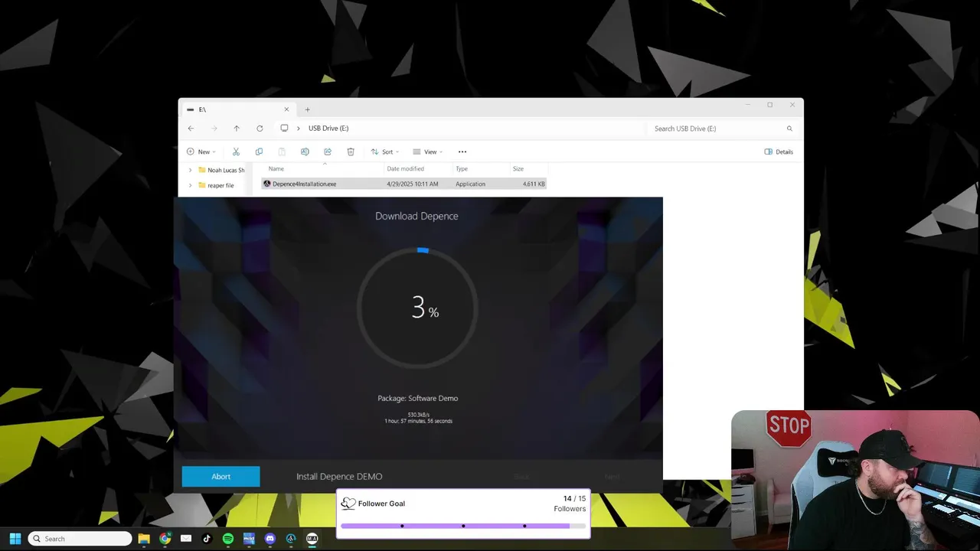The height and width of the screenshot is (551, 980).
Task: Click the remaining time estimate text
Action: pos(418,421)
